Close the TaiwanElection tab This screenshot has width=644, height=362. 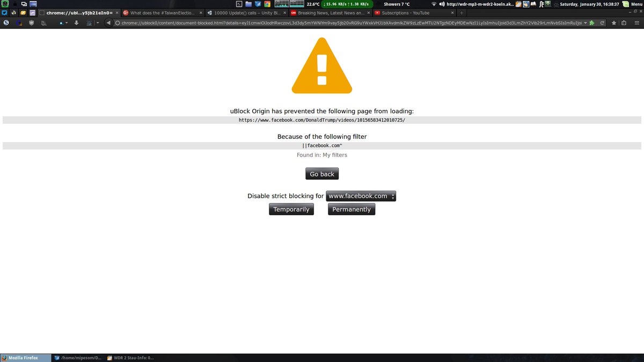click(201, 13)
